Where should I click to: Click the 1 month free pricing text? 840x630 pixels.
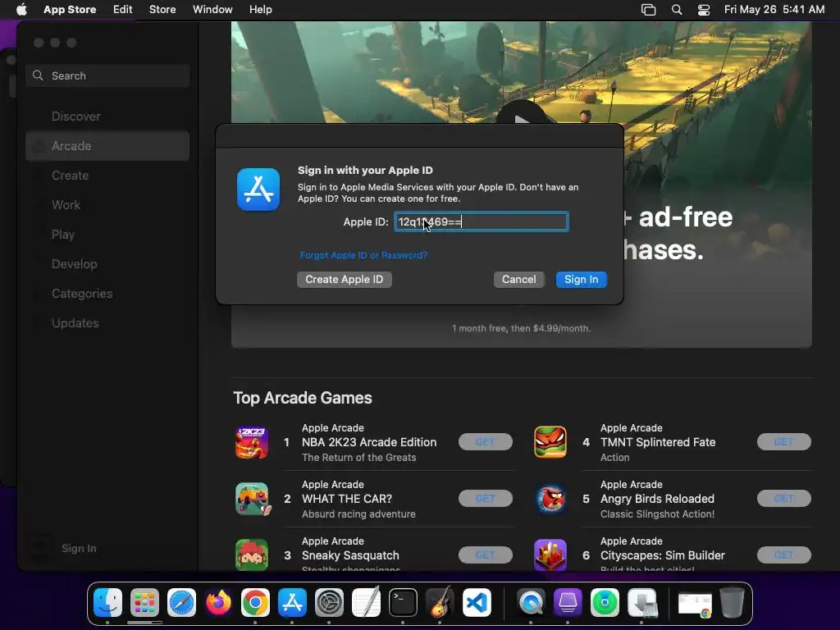point(521,328)
